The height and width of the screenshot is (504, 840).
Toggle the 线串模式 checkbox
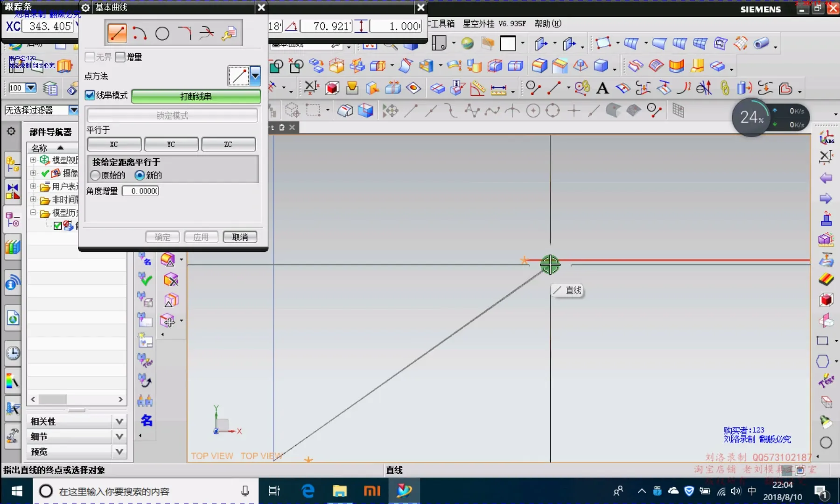90,96
